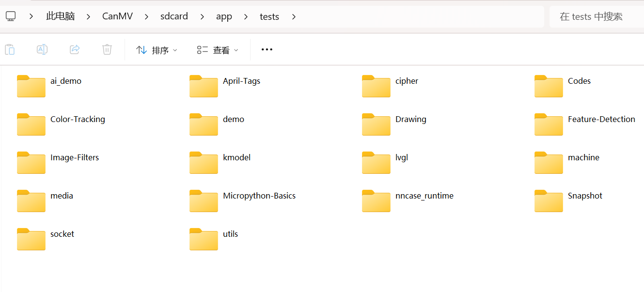Screen dimensions: 644x292
Task: Open the 查看 view dropdown
Action: (x=218, y=50)
